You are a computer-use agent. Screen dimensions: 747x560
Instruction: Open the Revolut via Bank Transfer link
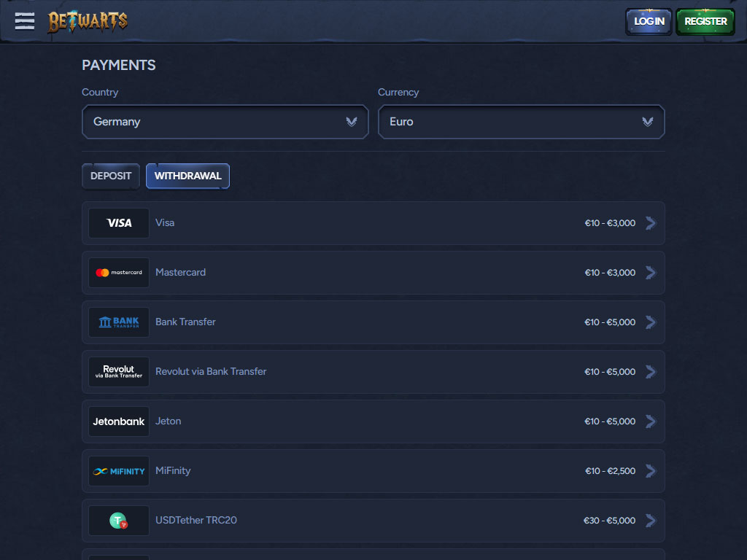coord(211,372)
